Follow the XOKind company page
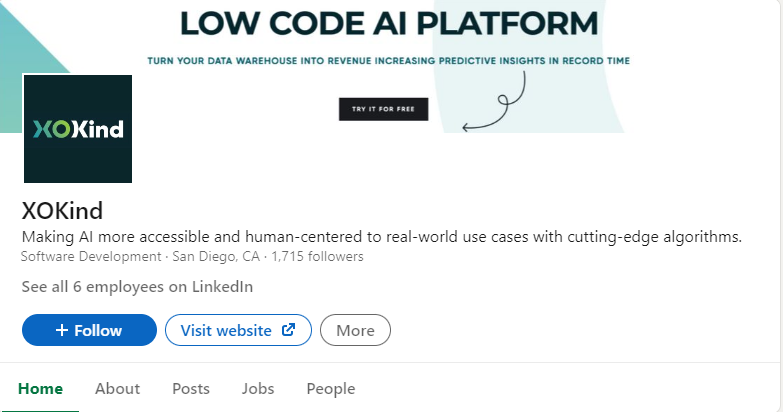Viewport: 783px width, 412px height. [x=89, y=330]
